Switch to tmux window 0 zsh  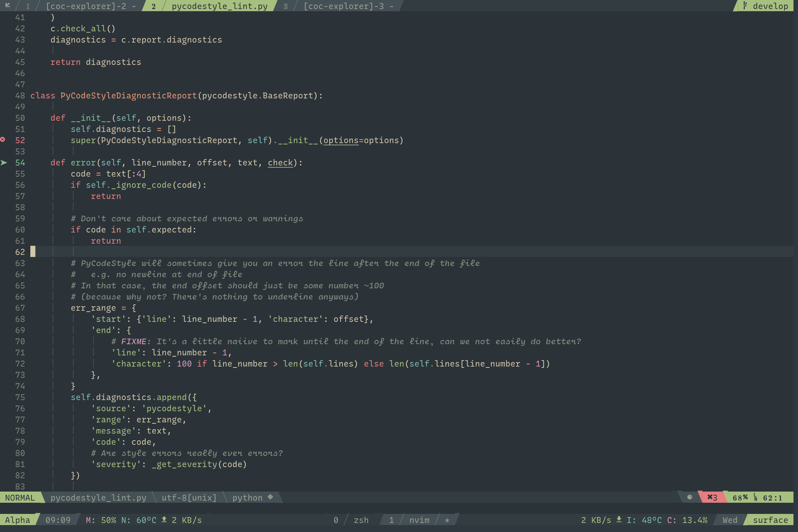click(361, 520)
